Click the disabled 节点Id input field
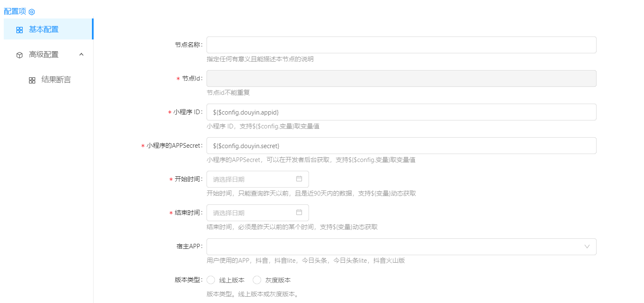 (401, 78)
